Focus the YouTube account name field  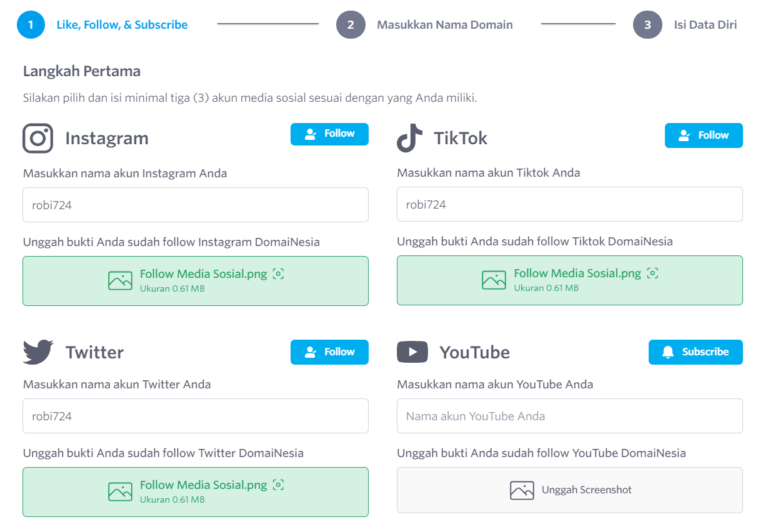(570, 416)
